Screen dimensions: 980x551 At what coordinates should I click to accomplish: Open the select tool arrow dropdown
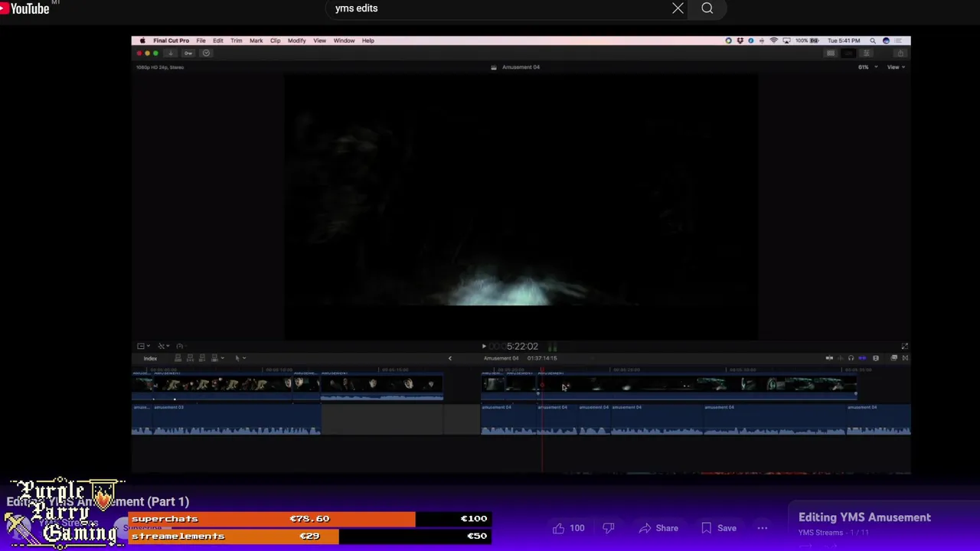click(240, 358)
